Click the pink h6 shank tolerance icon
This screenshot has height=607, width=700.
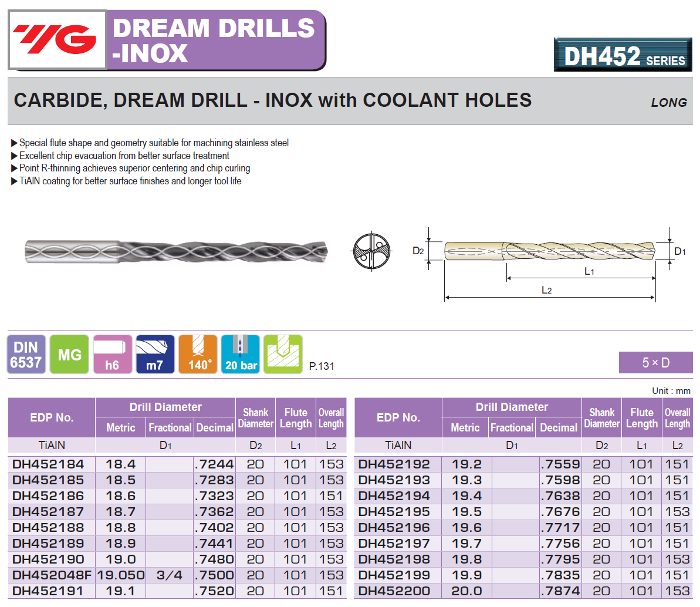(x=113, y=355)
